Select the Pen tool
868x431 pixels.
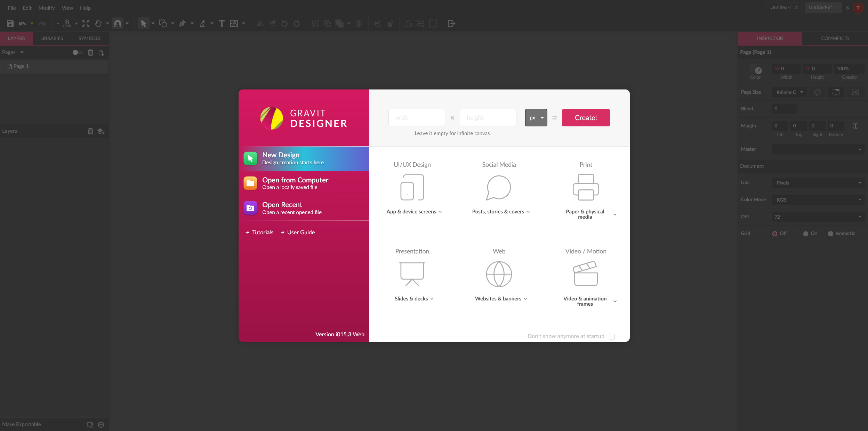tap(183, 23)
